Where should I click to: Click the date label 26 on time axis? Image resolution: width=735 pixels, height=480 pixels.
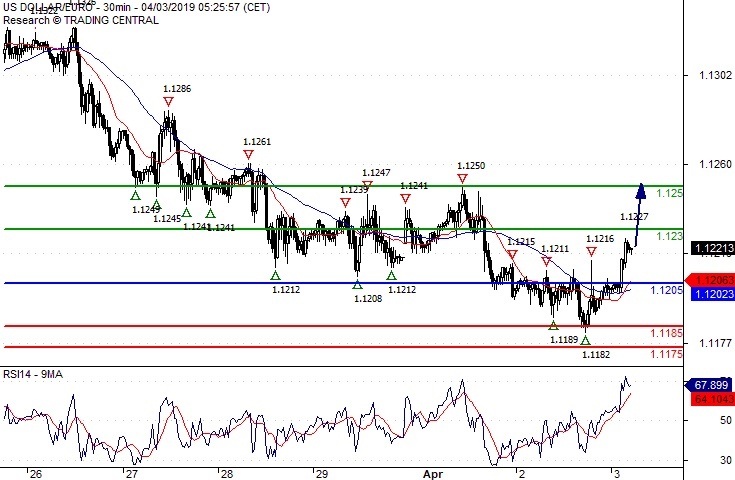[36, 474]
